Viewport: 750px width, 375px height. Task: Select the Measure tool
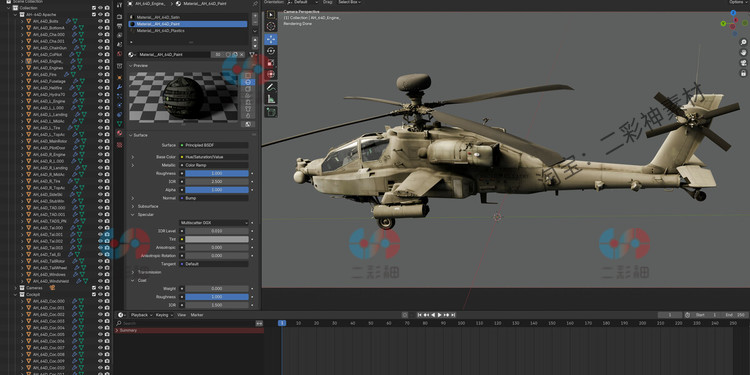[271, 99]
